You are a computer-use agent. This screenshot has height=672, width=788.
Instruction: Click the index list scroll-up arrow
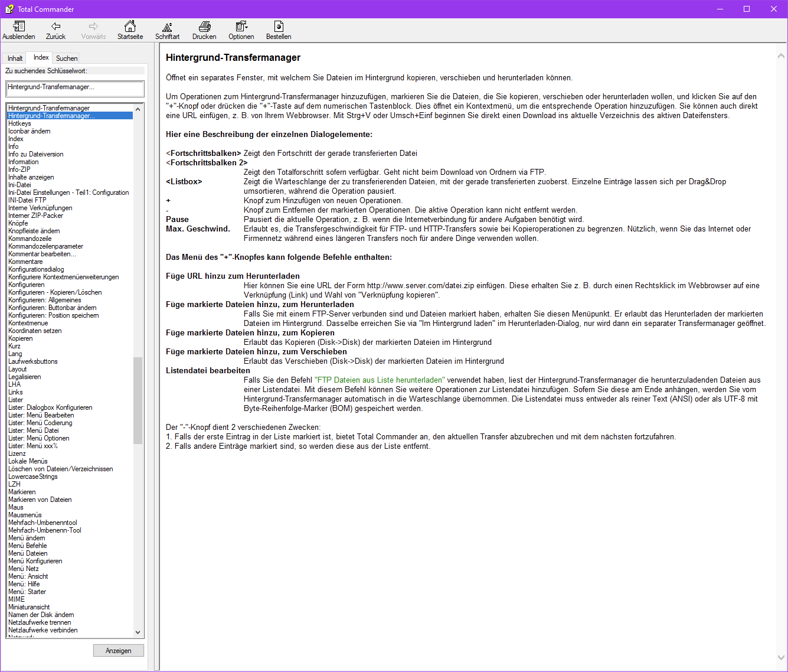coord(138,109)
